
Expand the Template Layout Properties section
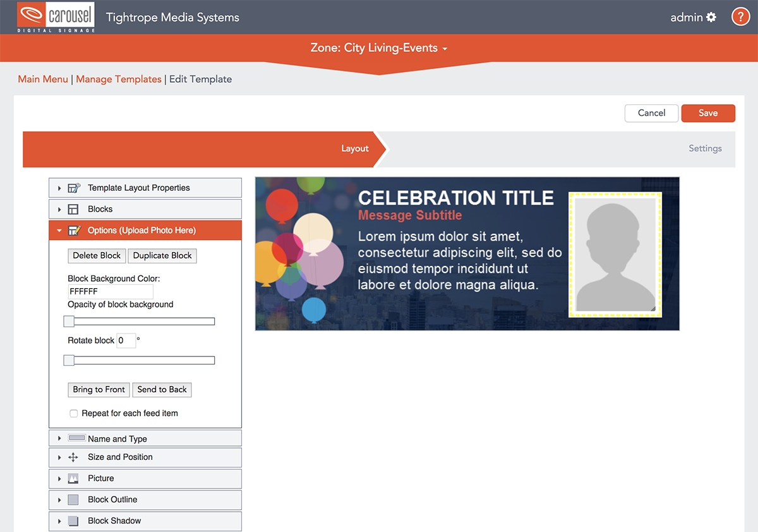click(x=59, y=188)
